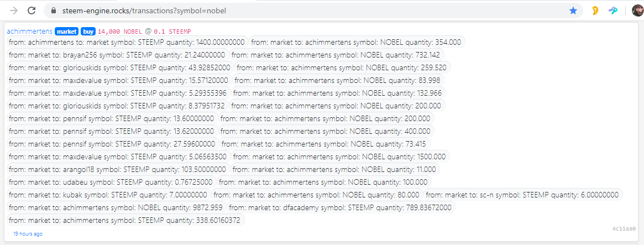This screenshot has height=245, width=644.
Task: Open the yellow ear extension icon
Action: 595,11
